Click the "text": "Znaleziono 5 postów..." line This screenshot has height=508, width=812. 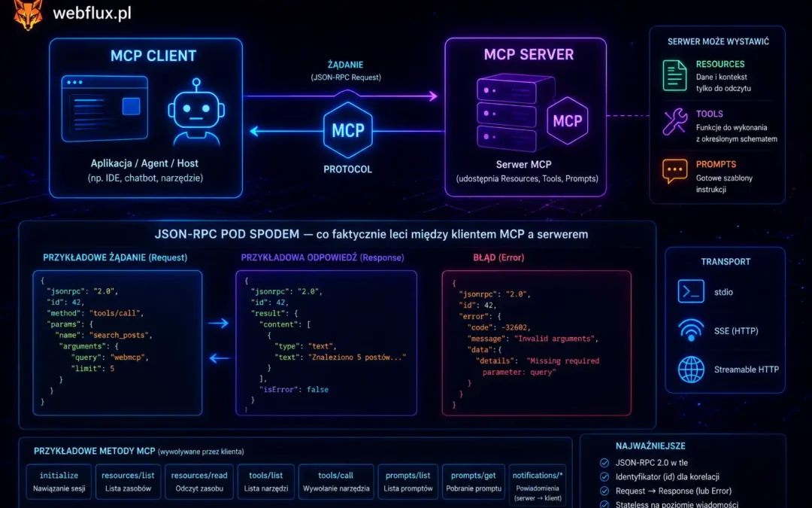tap(341, 357)
